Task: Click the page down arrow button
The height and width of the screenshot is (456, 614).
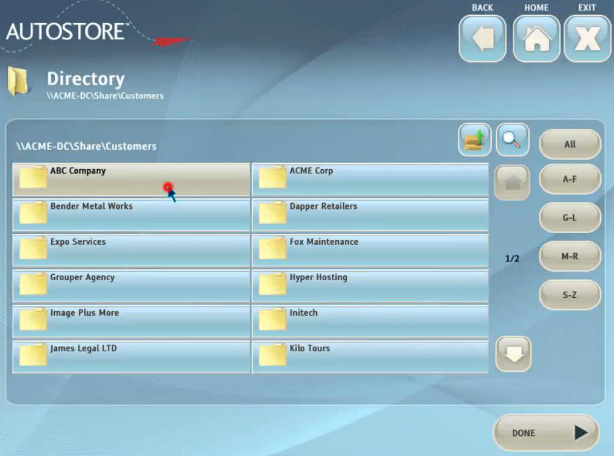Action: tap(513, 354)
